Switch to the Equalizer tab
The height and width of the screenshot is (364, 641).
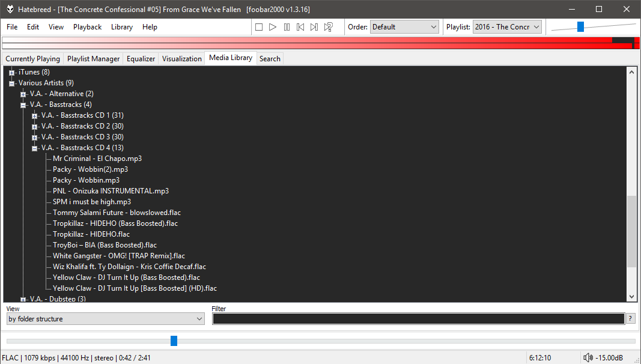click(x=141, y=59)
